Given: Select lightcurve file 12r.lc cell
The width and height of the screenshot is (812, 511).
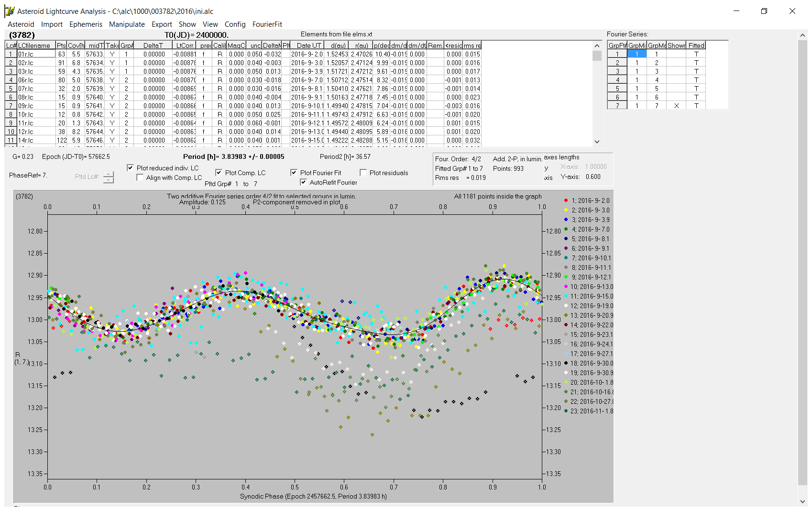Looking at the screenshot, I should point(36,132).
